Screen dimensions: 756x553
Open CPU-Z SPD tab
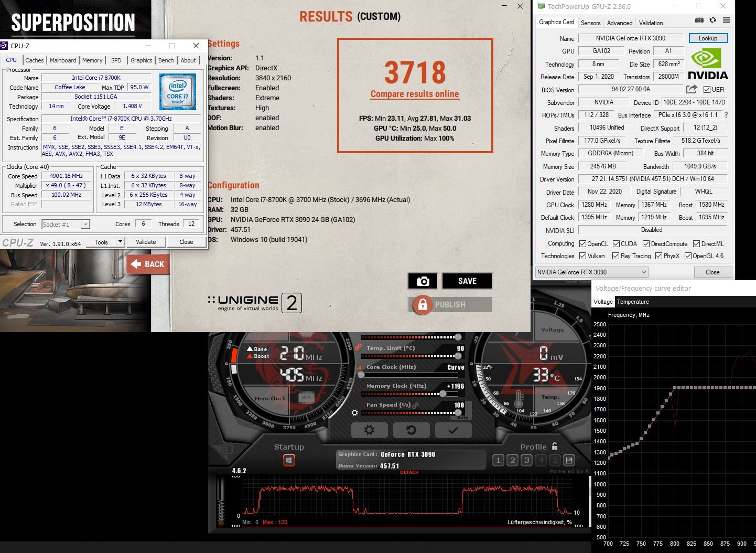[x=116, y=60]
